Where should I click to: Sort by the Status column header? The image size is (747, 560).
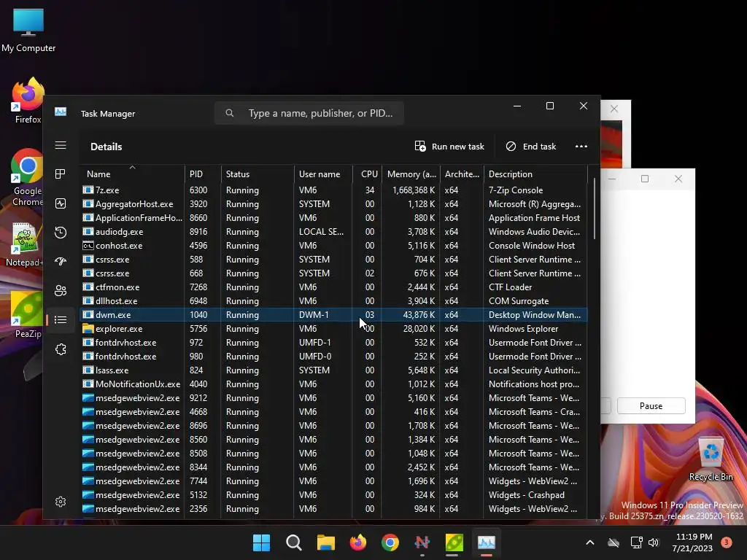click(258, 174)
